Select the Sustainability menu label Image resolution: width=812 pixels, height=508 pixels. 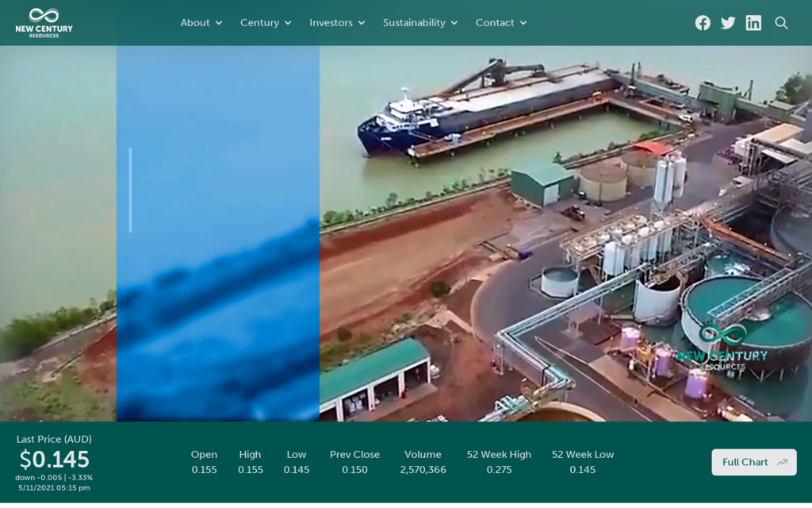pos(414,23)
